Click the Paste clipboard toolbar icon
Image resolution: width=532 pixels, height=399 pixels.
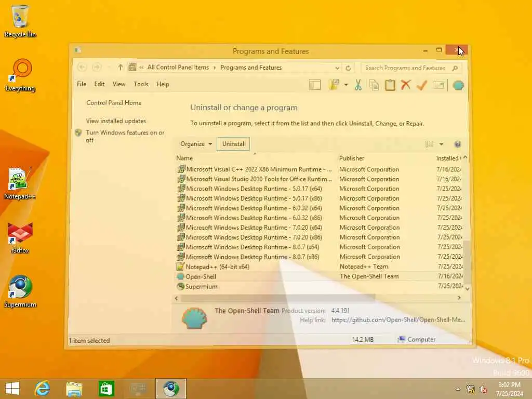tap(390, 85)
